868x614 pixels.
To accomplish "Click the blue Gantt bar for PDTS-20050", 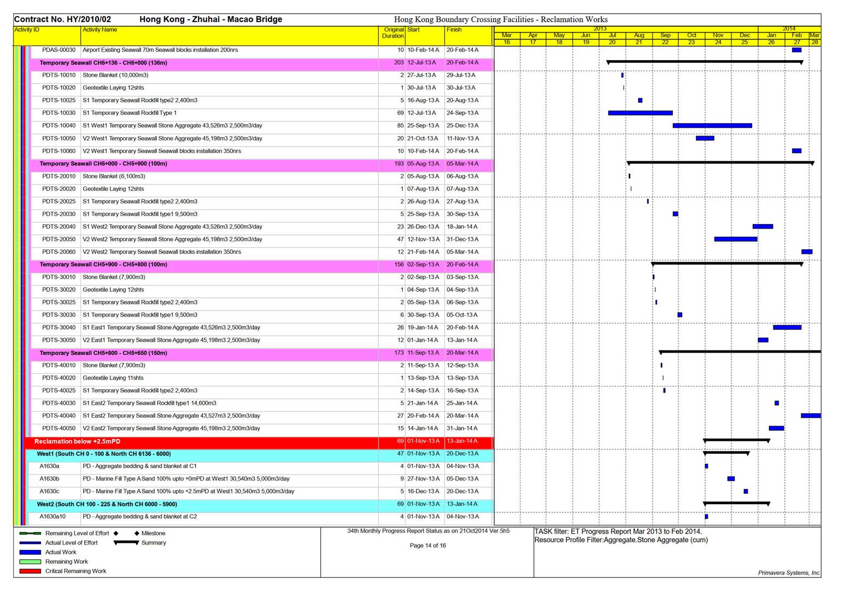I will tap(736, 239).
